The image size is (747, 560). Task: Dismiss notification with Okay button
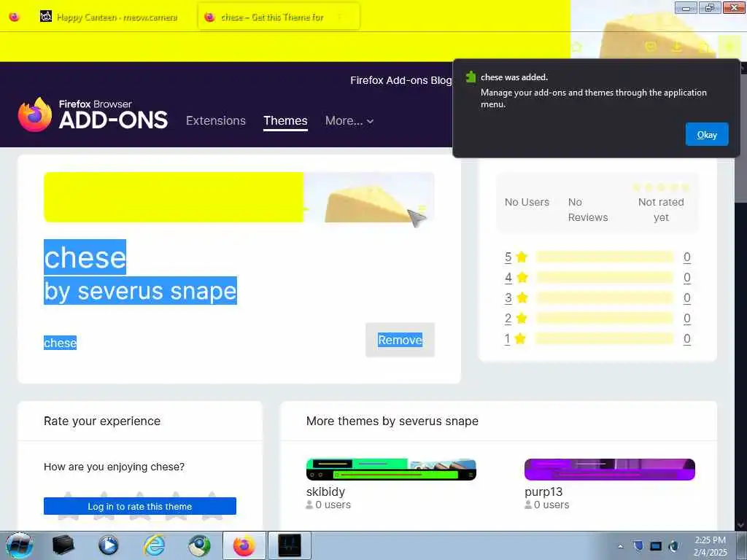click(706, 134)
